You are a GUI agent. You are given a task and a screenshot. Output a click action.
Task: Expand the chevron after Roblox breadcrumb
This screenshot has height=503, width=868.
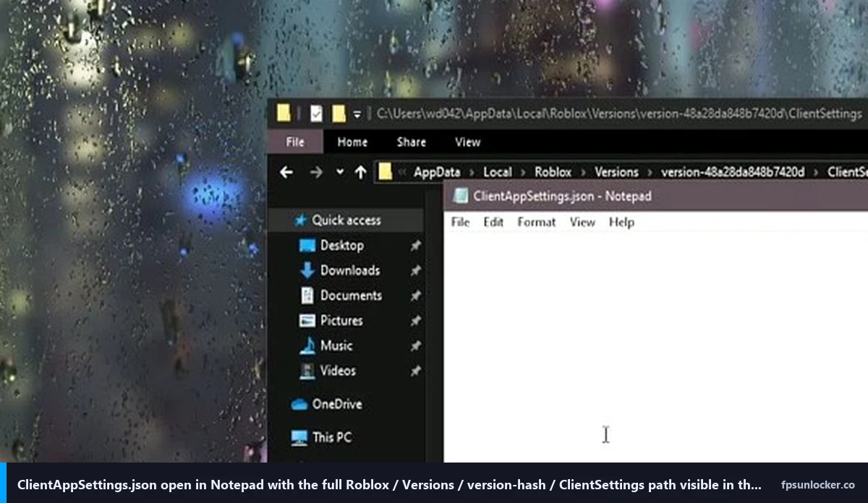coord(583,173)
